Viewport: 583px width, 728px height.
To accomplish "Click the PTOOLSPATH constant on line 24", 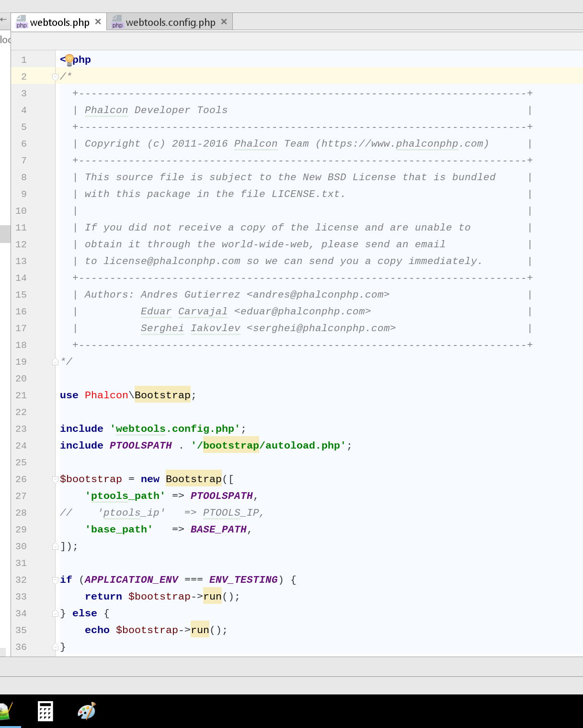I will point(140,446).
